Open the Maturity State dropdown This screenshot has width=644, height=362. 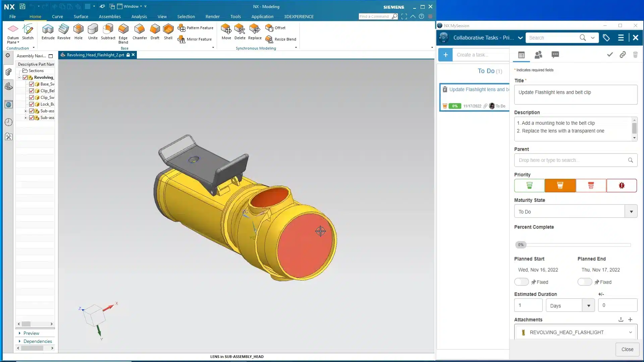pyautogui.click(x=631, y=212)
